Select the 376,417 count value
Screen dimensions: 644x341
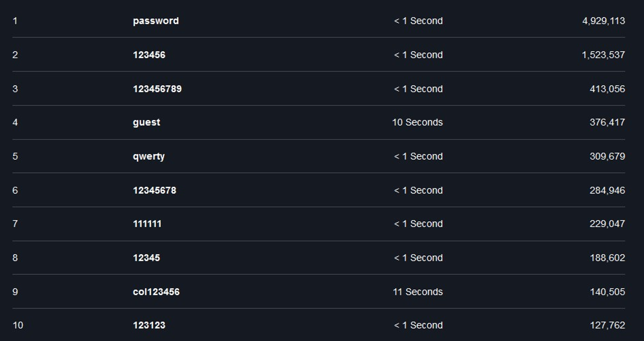pyautogui.click(x=607, y=122)
